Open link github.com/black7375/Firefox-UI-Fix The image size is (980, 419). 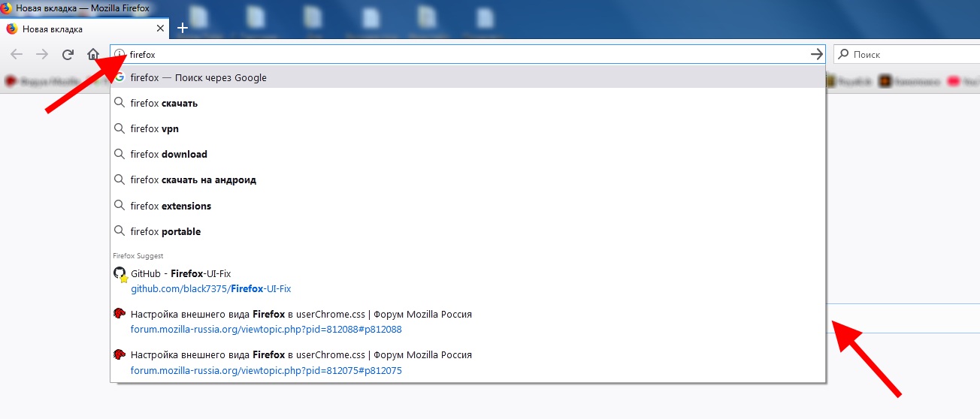click(x=210, y=288)
